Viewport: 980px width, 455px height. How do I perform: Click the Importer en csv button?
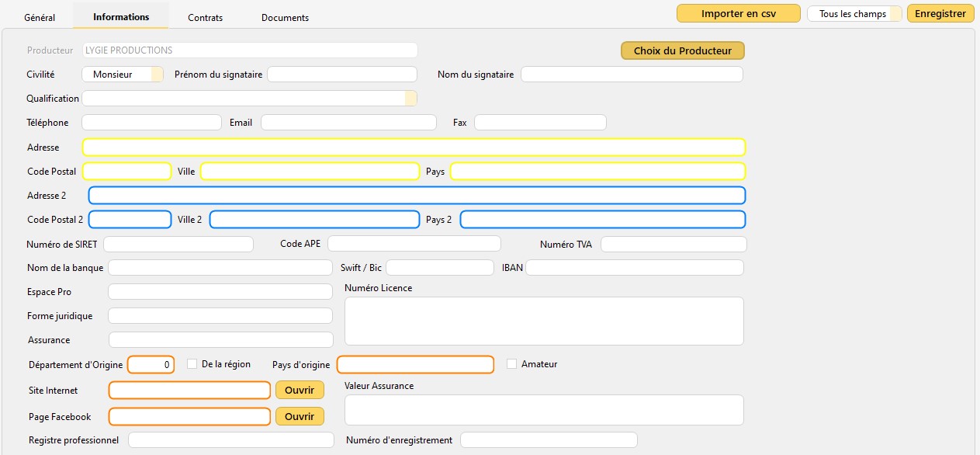(738, 14)
